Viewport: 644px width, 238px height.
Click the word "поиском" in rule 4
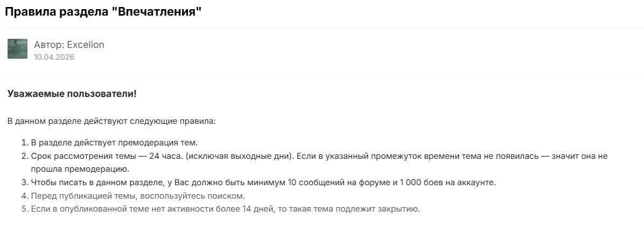point(229,195)
